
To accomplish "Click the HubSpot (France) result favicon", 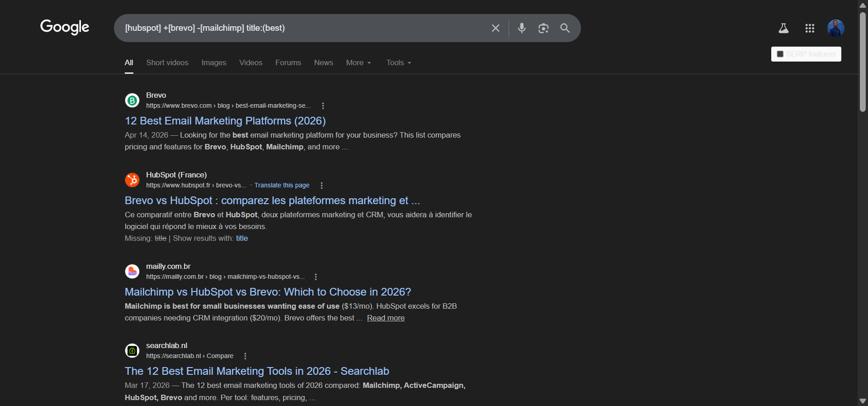I will pos(132,180).
